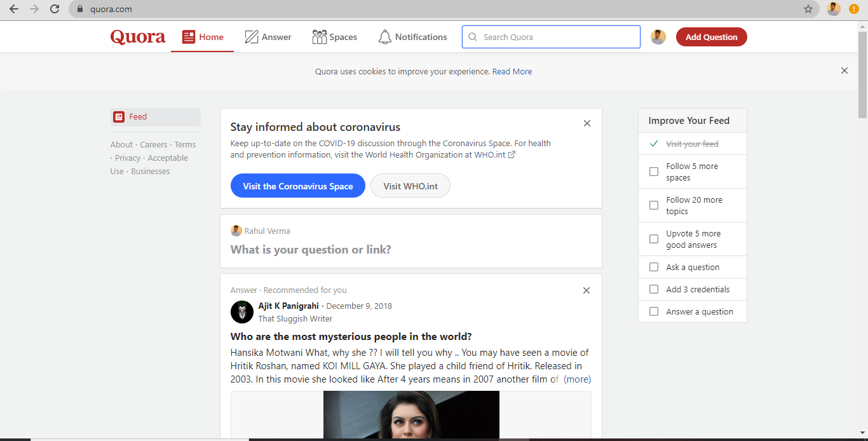The width and height of the screenshot is (868, 441).
Task: Click the Notifications bell icon
Action: (384, 37)
